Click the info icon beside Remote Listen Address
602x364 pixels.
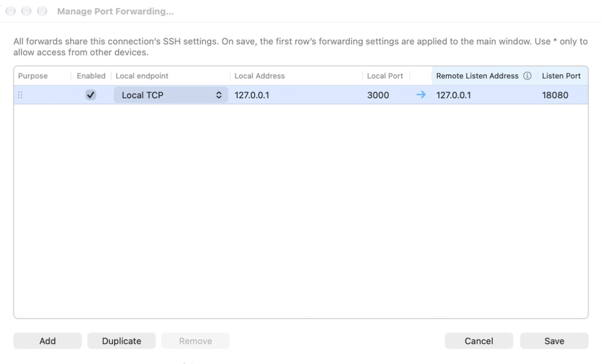527,76
